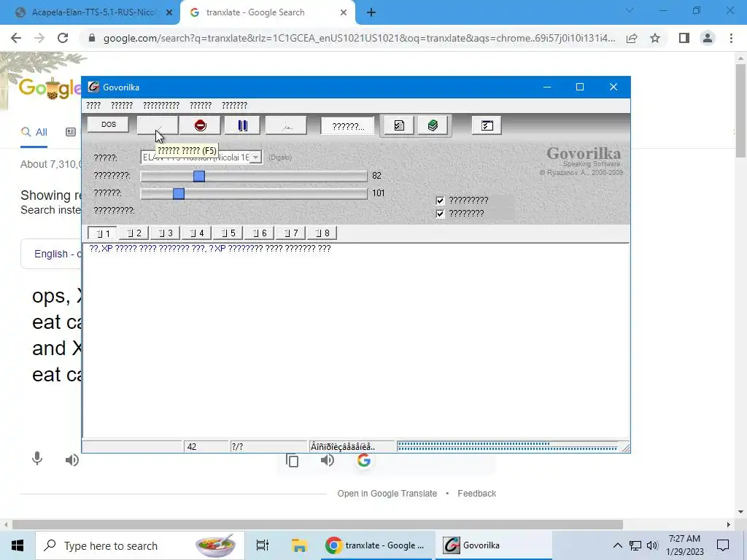Click the status bar cell showing '?/?'
747x560 pixels.
268,447
